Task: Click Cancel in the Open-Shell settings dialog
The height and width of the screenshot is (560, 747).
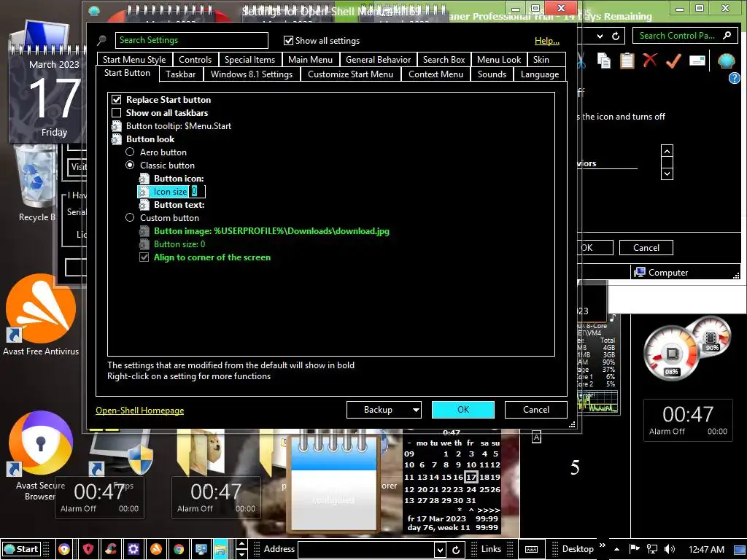Action: point(536,410)
